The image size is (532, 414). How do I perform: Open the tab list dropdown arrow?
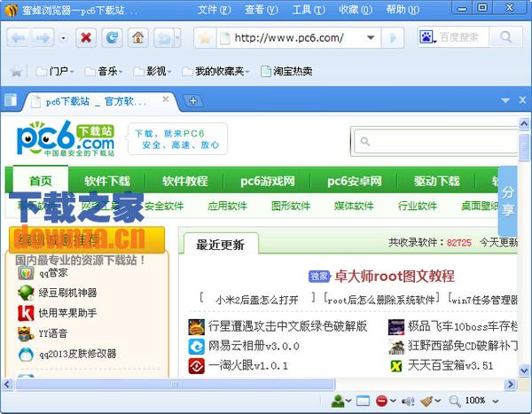(x=505, y=100)
